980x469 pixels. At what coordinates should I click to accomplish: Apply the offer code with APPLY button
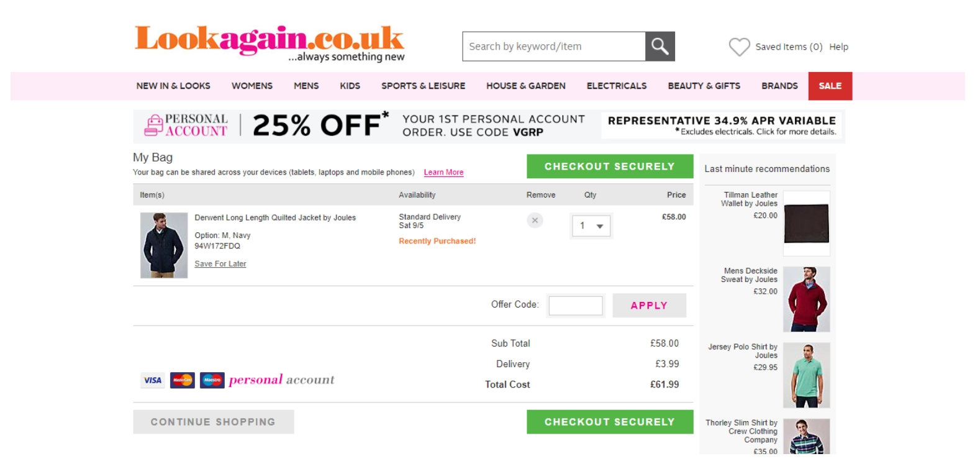click(x=649, y=306)
